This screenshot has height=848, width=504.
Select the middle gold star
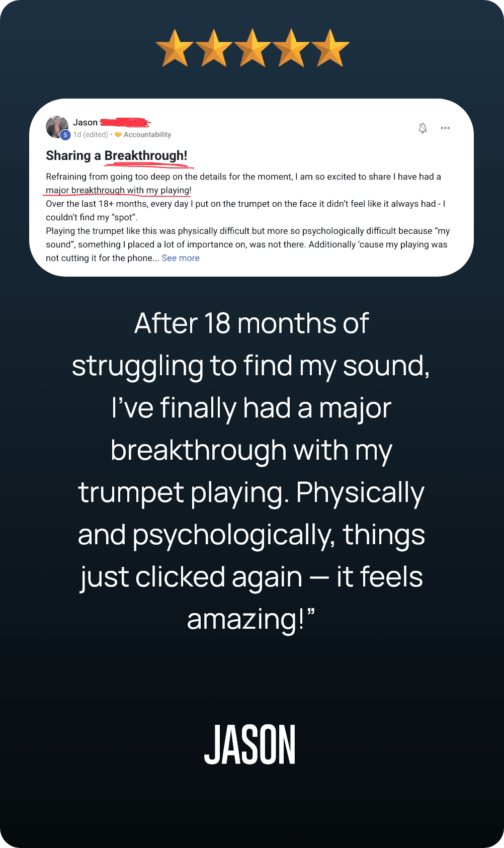point(253,48)
